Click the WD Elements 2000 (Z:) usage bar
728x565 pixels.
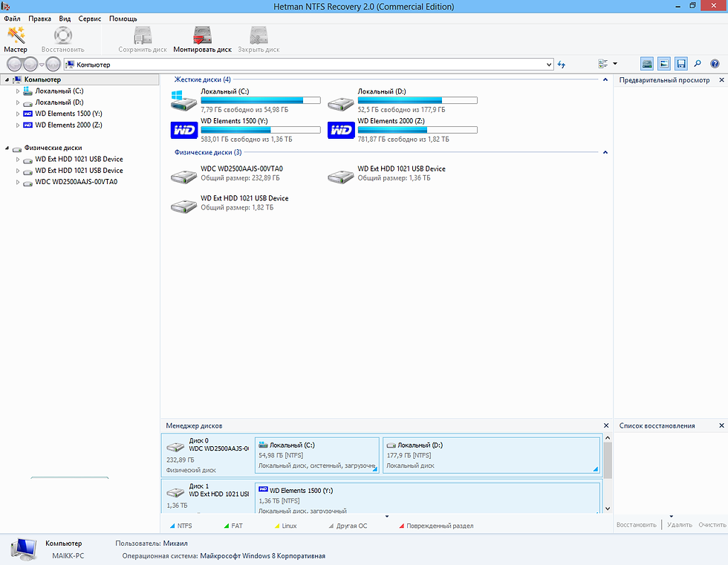tap(417, 130)
